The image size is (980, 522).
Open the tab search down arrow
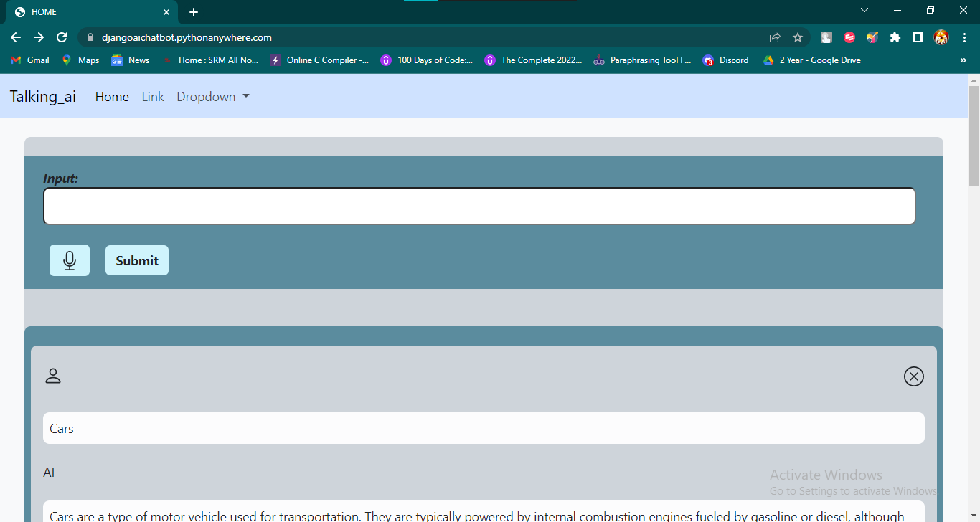coord(864,11)
